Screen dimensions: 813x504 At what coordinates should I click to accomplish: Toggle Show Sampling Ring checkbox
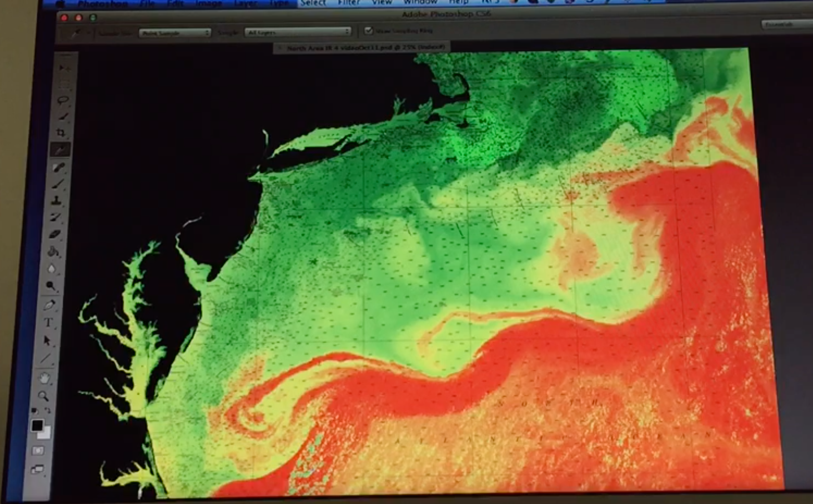[368, 31]
